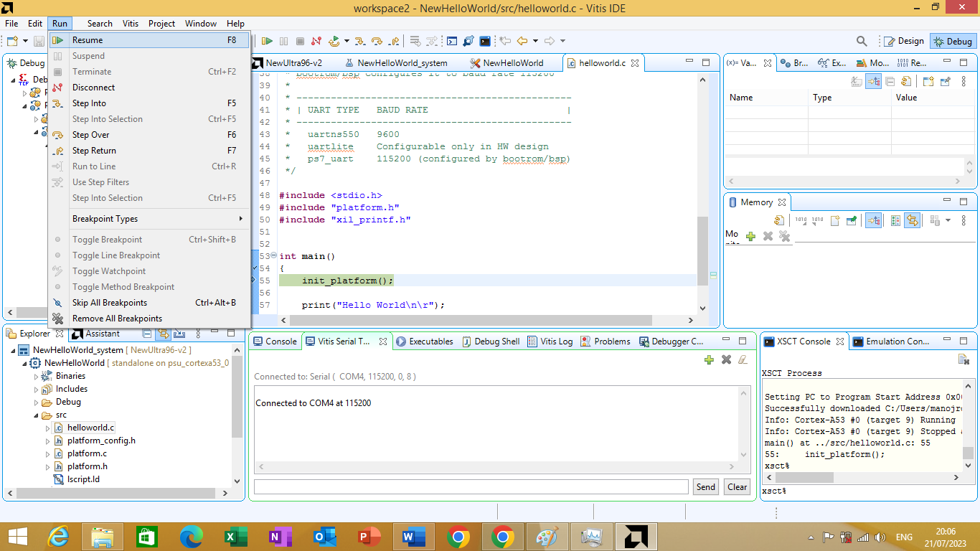Viewport: 980px width, 551px height.
Task: Click Collapse All icon in Variables view
Action: click(x=890, y=81)
